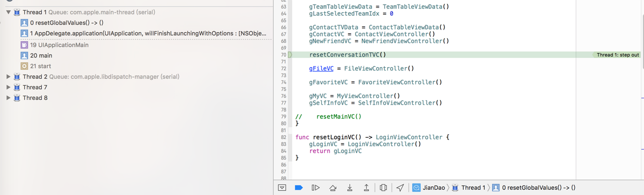Toggle the blue breakpoints activation button
Screen dimensions: 644x195
coord(298,188)
